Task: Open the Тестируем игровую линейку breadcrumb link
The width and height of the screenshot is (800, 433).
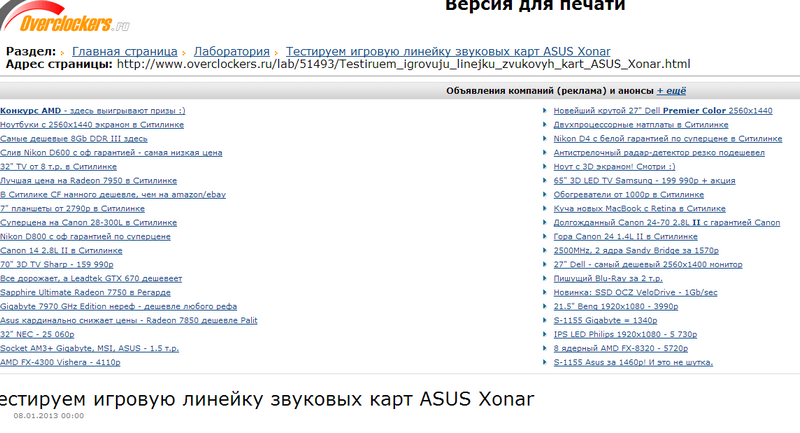Action: click(448, 52)
